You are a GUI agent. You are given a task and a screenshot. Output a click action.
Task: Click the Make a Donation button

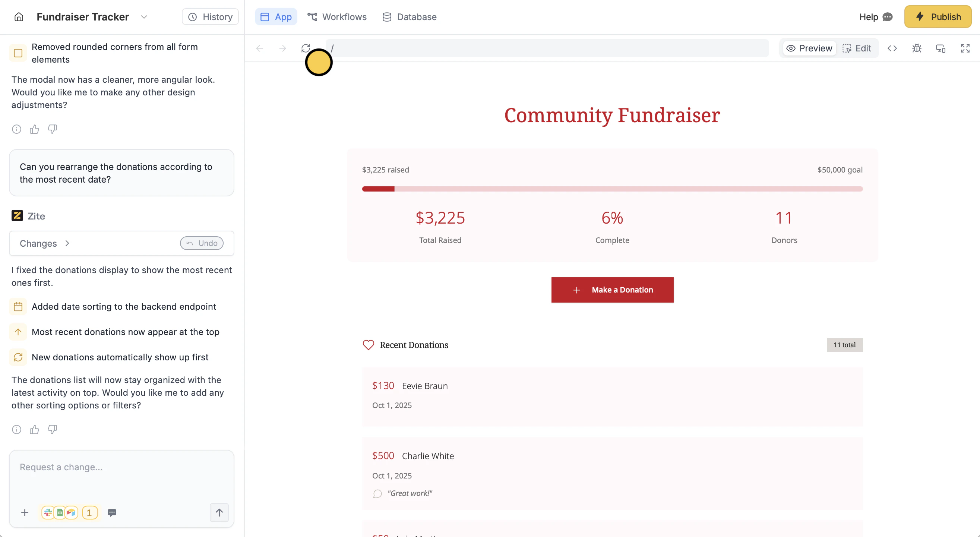pos(612,290)
